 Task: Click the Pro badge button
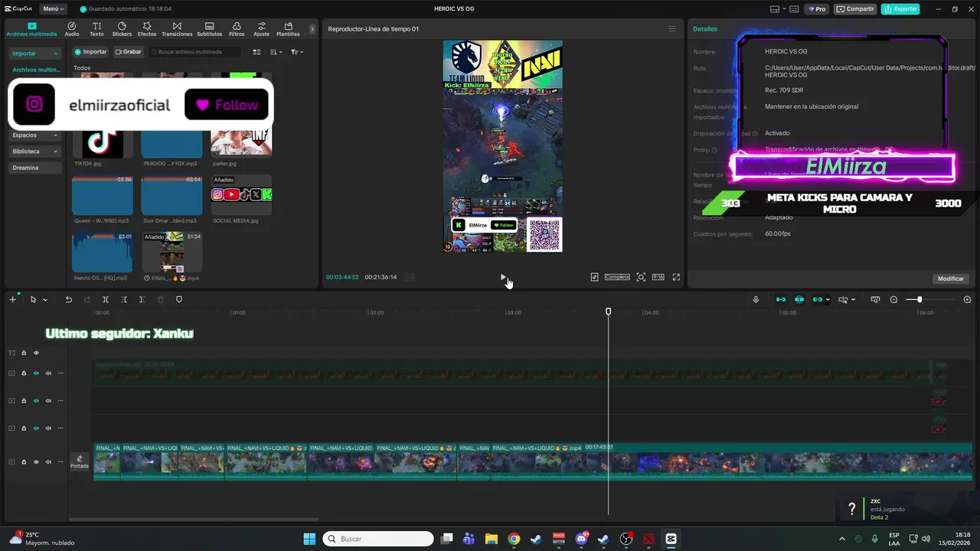point(817,9)
